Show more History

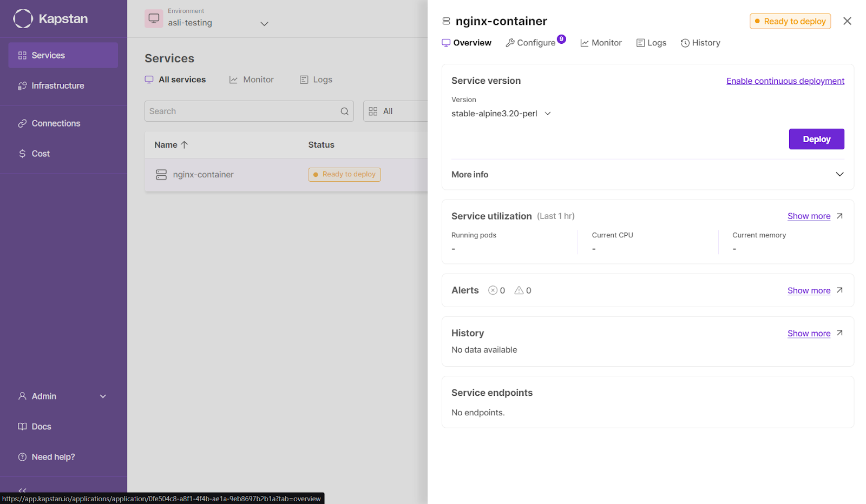point(809,334)
